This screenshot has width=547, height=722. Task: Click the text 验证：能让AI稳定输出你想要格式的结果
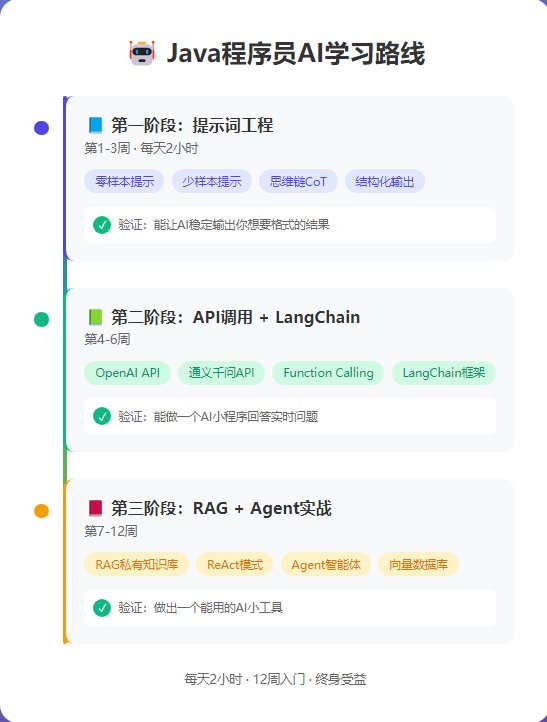click(x=224, y=225)
